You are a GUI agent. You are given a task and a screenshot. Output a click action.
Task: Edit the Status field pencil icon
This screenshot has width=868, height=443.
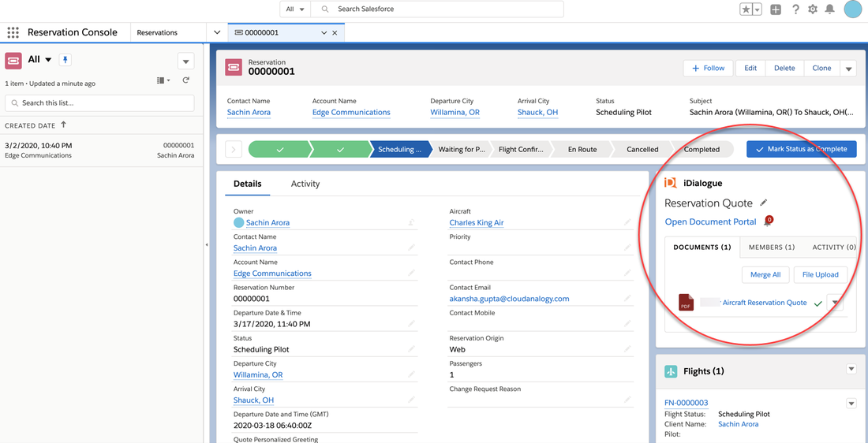411,349
